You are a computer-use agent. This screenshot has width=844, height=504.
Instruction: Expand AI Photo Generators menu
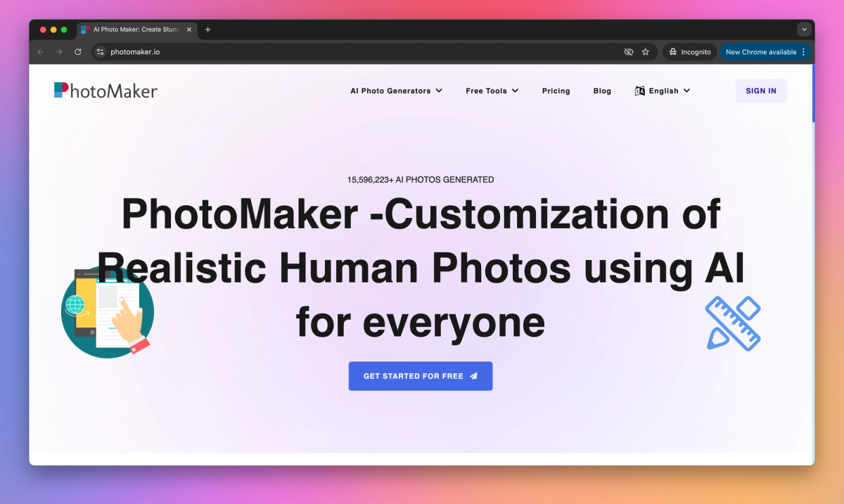click(397, 91)
